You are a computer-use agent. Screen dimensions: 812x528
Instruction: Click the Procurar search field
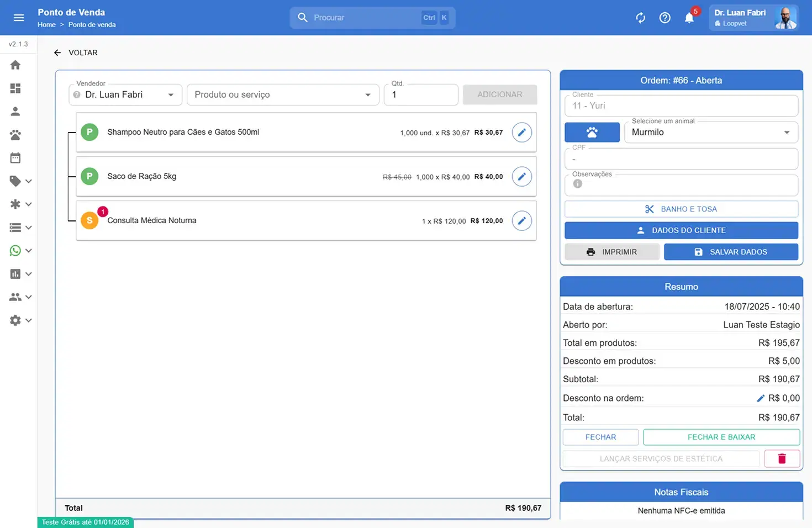point(365,18)
